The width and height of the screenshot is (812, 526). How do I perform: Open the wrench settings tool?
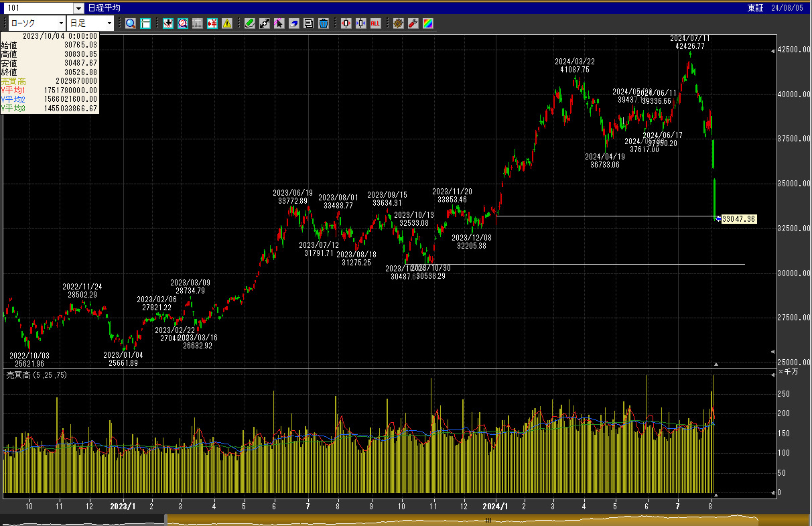pyautogui.click(x=413, y=23)
